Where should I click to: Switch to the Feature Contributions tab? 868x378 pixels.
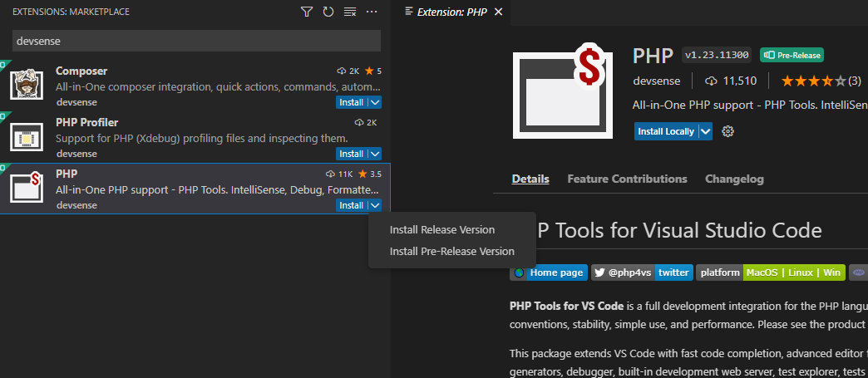point(627,179)
